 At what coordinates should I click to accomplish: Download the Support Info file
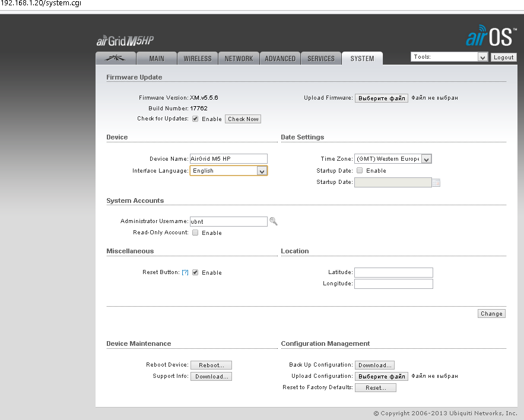click(x=211, y=377)
